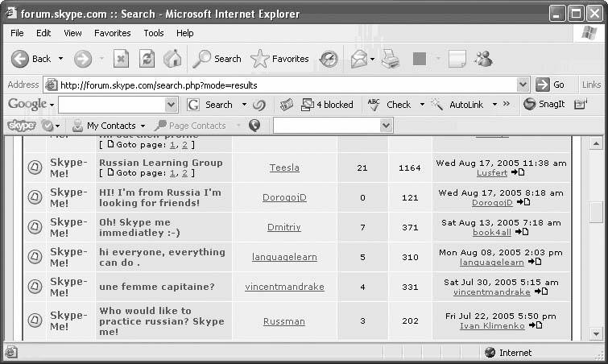Click the Messenger icon in toolbar

pyautogui.click(x=483, y=59)
